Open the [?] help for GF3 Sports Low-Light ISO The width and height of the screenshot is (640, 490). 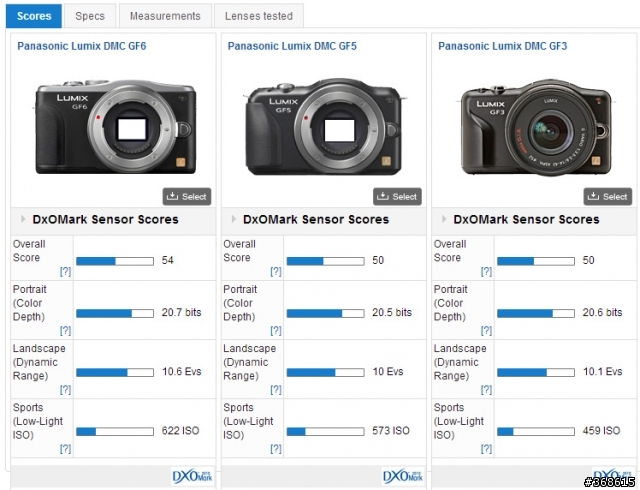click(x=487, y=449)
